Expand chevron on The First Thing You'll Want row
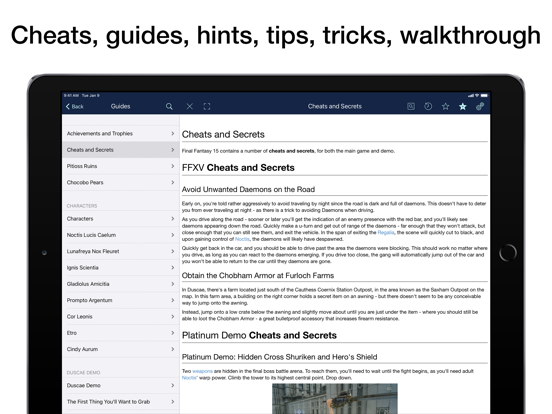The width and height of the screenshot is (552, 414). [x=172, y=402]
